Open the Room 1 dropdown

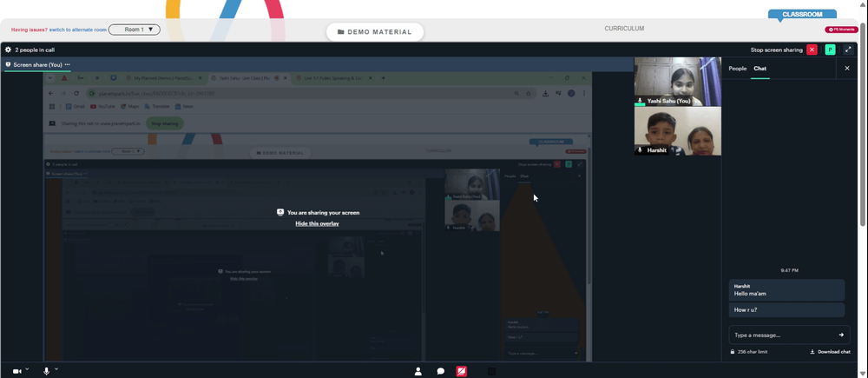click(x=134, y=30)
